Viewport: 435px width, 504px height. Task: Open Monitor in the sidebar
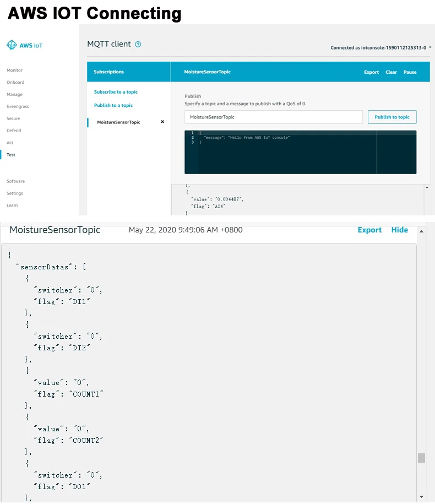[x=14, y=70]
